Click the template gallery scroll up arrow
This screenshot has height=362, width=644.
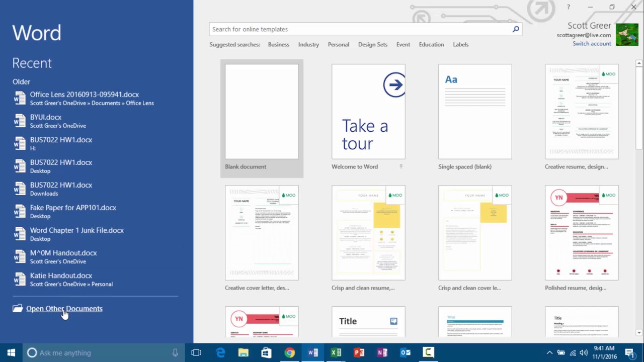pyautogui.click(x=639, y=63)
